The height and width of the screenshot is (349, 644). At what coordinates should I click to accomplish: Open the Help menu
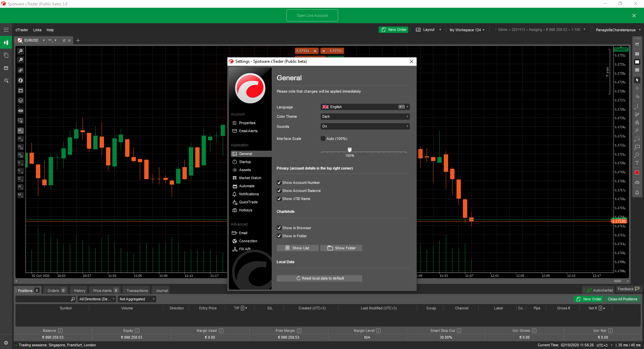point(50,30)
